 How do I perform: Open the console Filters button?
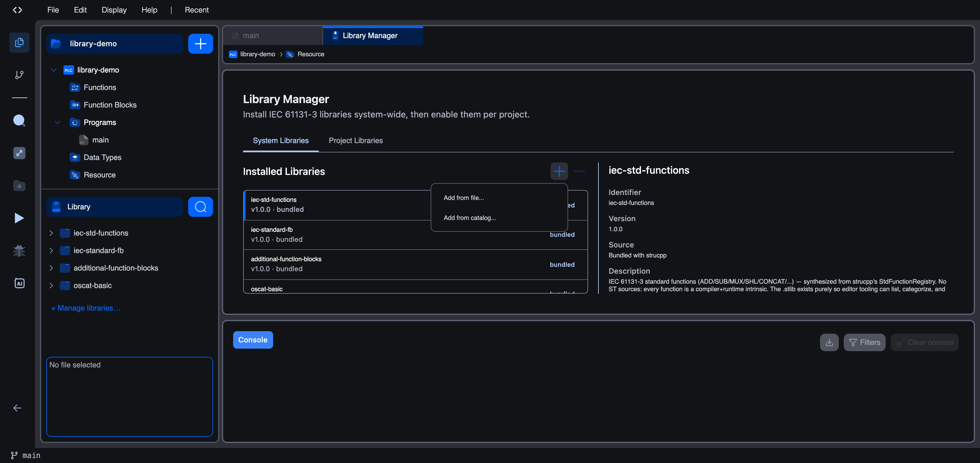point(864,342)
